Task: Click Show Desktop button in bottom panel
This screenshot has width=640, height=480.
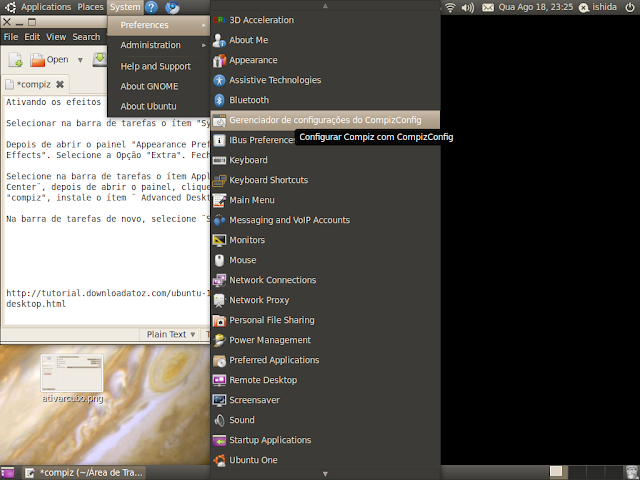Action: (x=7, y=473)
